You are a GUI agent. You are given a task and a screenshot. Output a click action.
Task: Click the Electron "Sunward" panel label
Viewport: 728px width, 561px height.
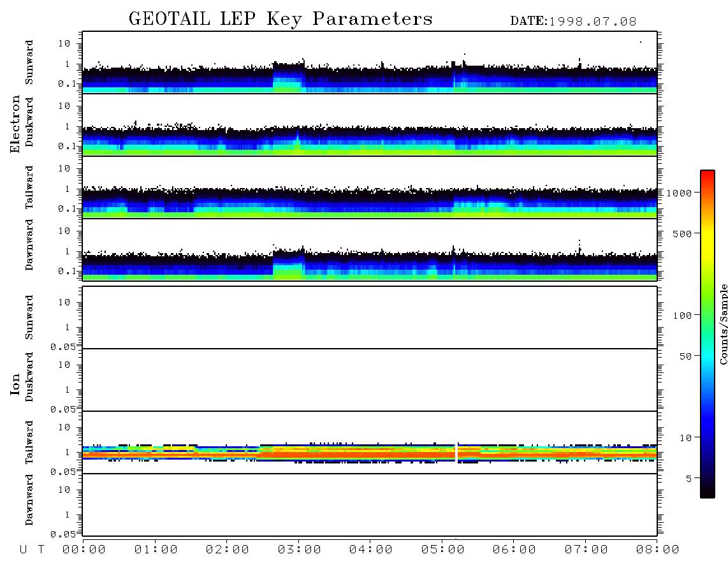click(29, 62)
